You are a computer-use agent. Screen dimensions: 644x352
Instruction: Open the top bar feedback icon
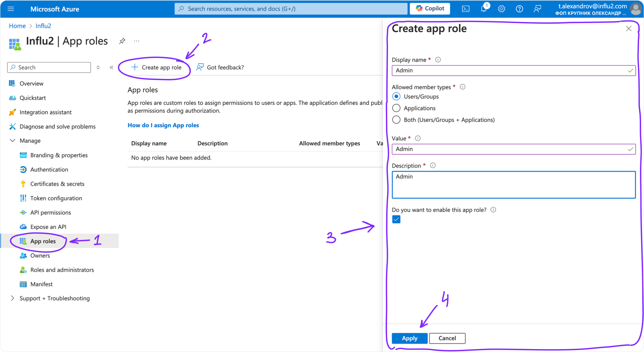[x=537, y=9]
